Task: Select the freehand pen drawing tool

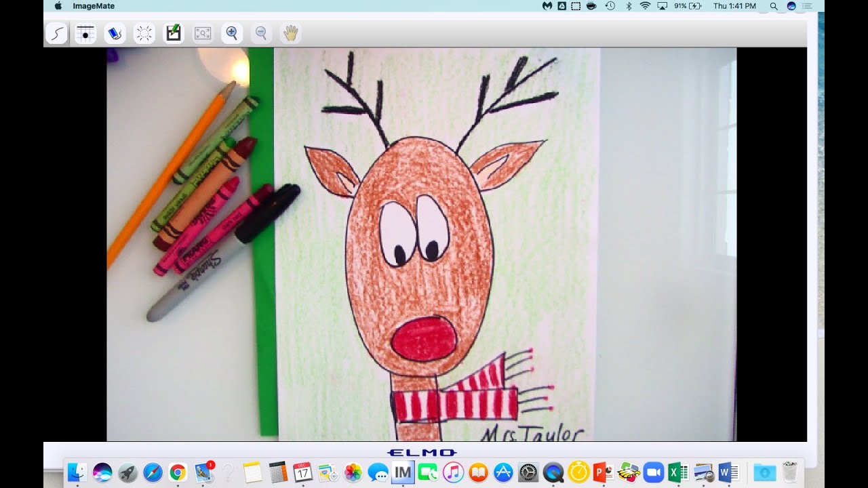Action: click(56, 33)
